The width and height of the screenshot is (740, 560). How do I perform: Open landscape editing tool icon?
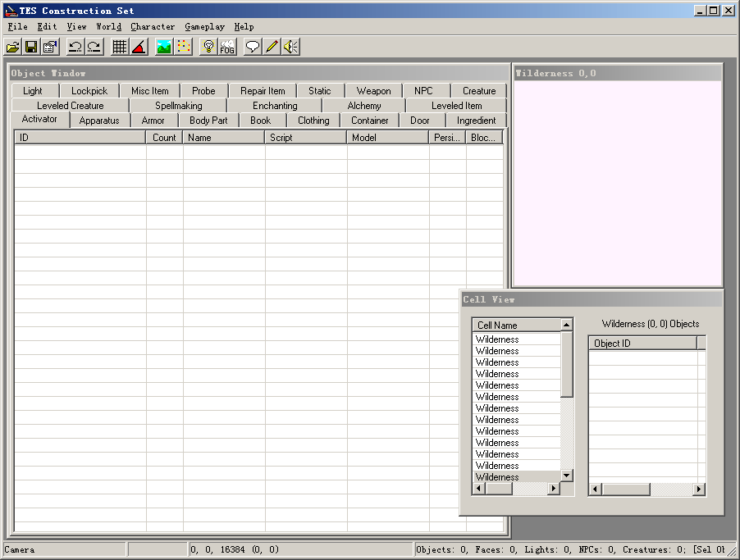pos(164,47)
